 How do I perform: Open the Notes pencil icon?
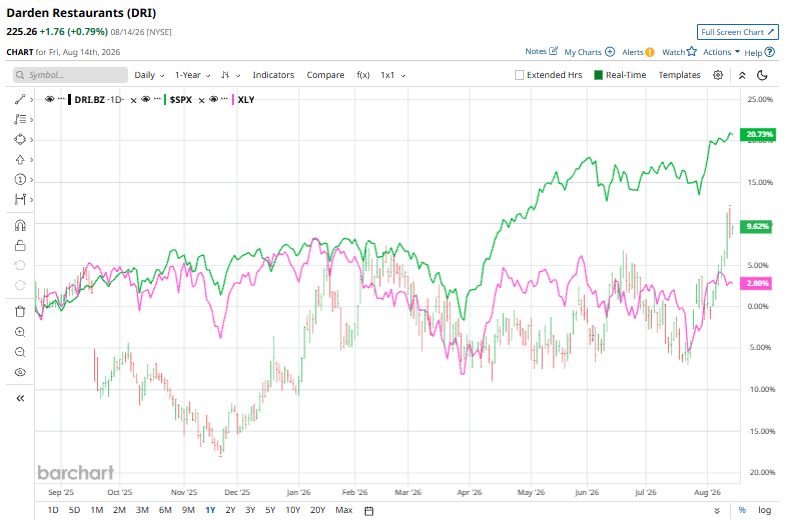(x=553, y=51)
